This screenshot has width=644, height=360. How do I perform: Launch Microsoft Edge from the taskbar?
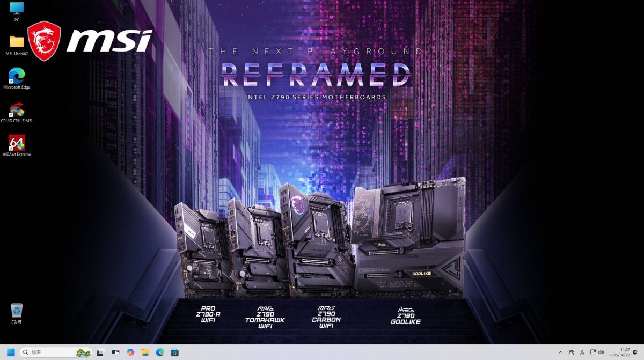159,352
